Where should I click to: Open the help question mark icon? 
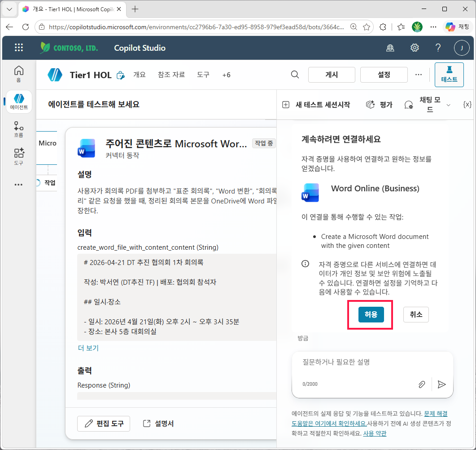click(438, 48)
